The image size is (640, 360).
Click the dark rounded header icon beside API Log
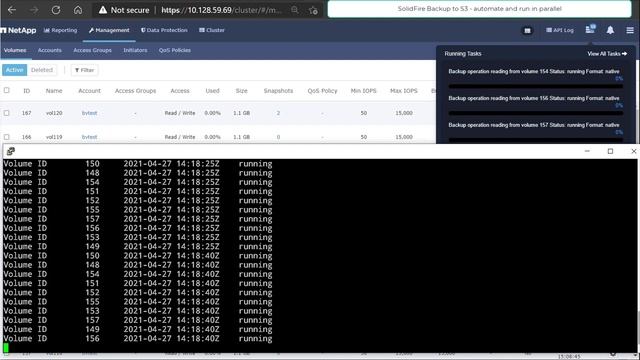coord(527,31)
